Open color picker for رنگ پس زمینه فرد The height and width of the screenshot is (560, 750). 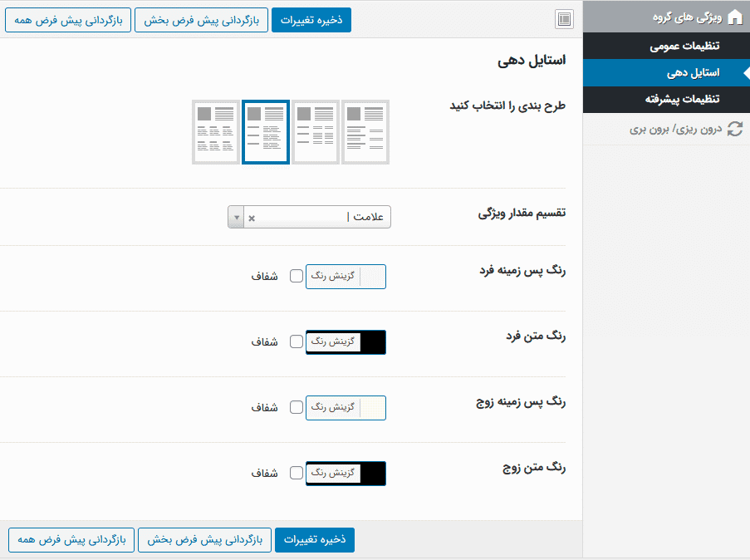tap(346, 277)
